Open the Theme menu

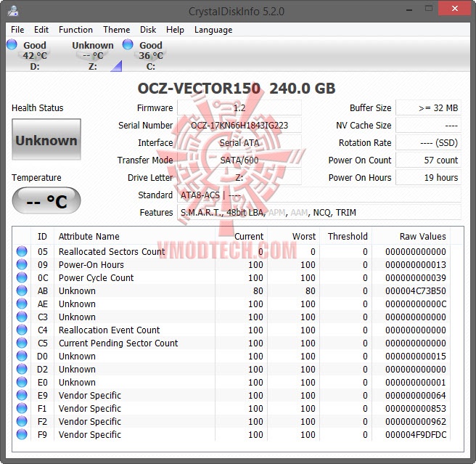tap(116, 30)
